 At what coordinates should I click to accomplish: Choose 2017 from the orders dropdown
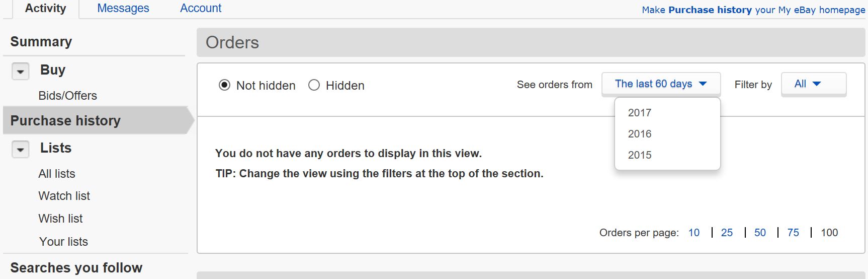pyautogui.click(x=640, y=113)
